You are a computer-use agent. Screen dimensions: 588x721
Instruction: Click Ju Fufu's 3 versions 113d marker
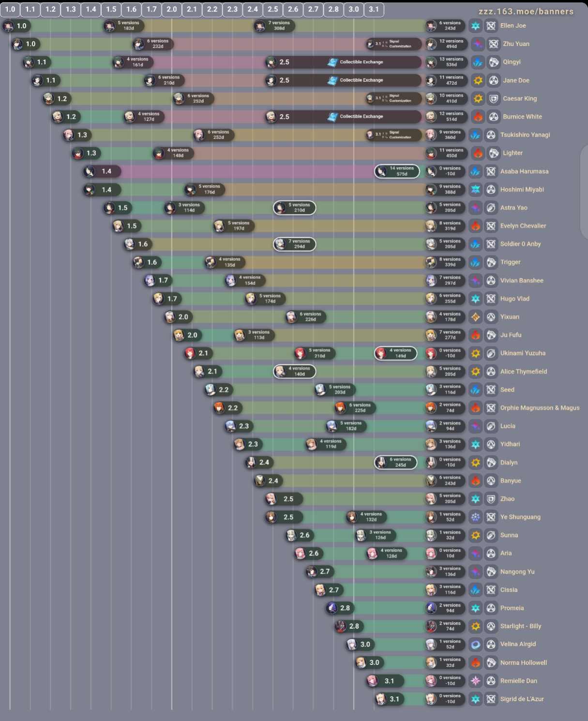tap(254, 335)
